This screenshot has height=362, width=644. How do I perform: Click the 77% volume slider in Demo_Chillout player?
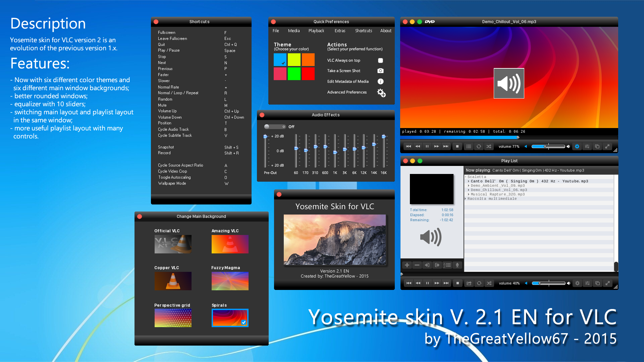pyautogui.click(x=548, y=146)
